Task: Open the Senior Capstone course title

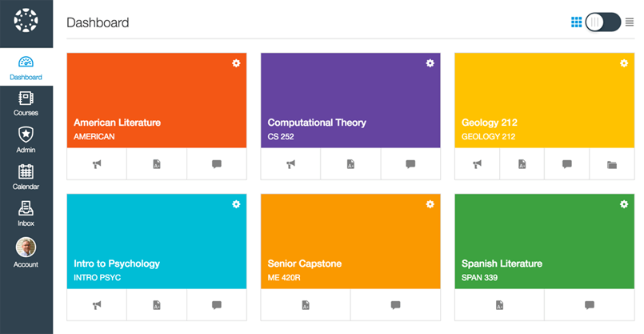Action: [x=305, y=264]
